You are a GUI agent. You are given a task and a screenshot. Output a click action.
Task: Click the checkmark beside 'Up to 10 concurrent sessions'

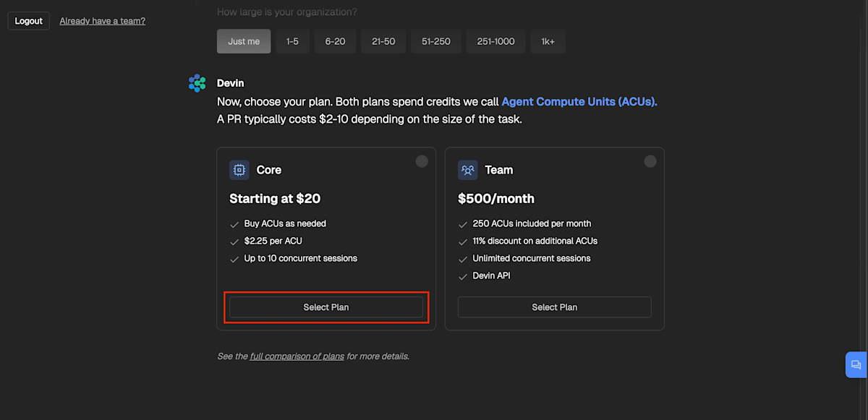(x=234, y=260)
